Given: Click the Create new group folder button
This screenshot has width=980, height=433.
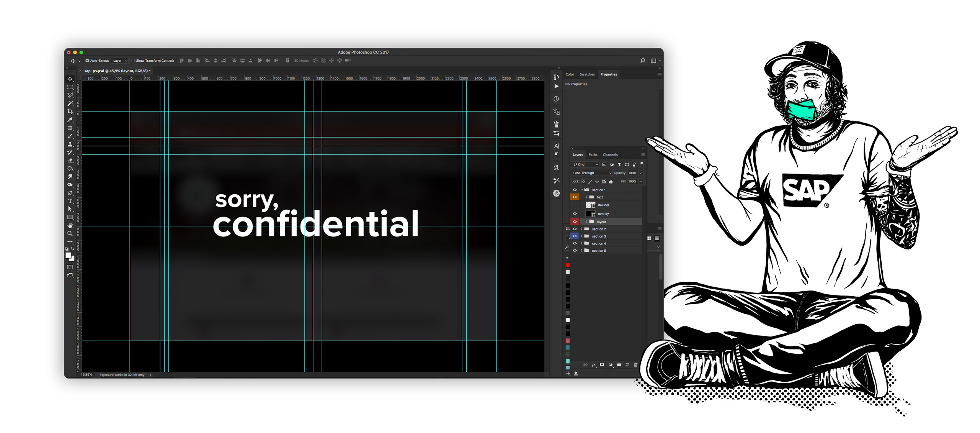Looking at the screenshot, I should click(619, 365).
